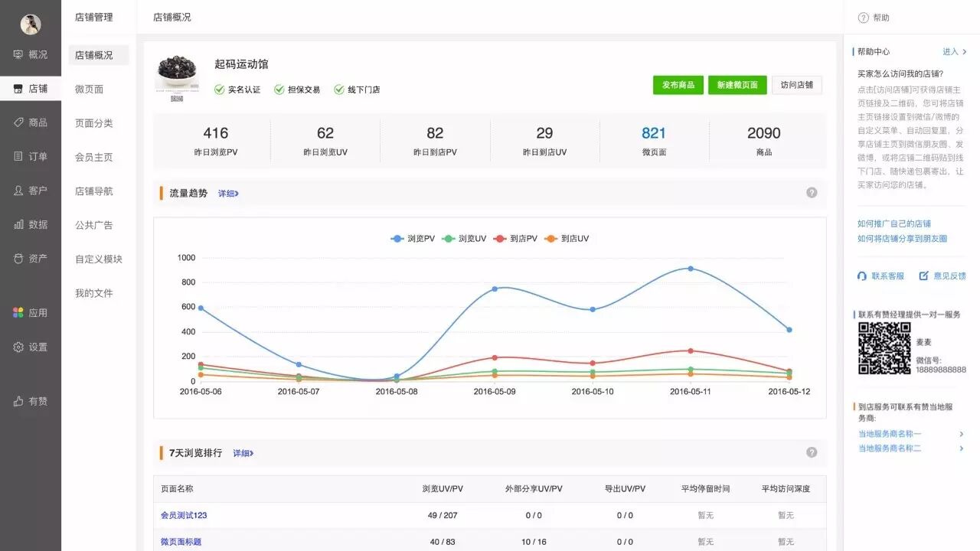Toggle 到店UV series in chart legend
The image size is (980, 551).
(567, 239)
